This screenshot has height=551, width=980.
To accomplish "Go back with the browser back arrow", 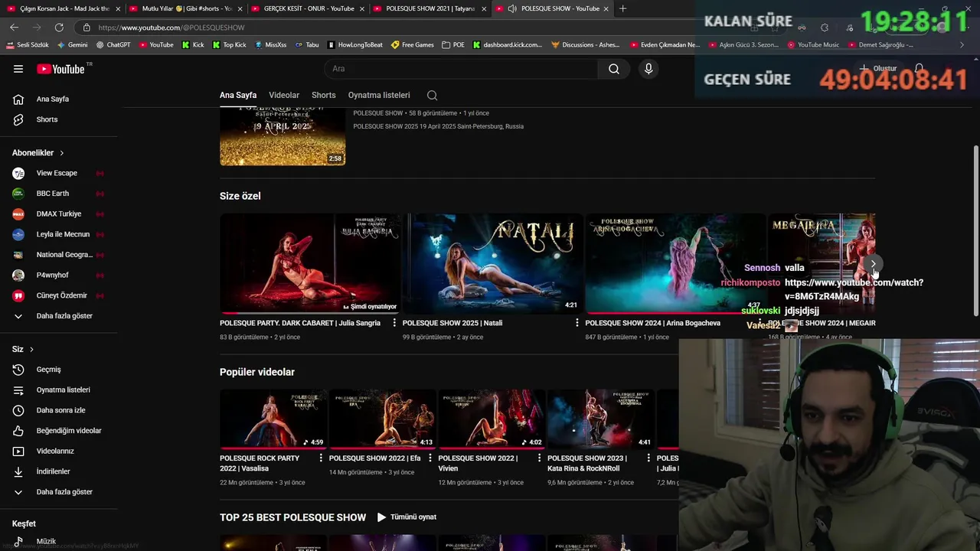I will pos(14,28).
